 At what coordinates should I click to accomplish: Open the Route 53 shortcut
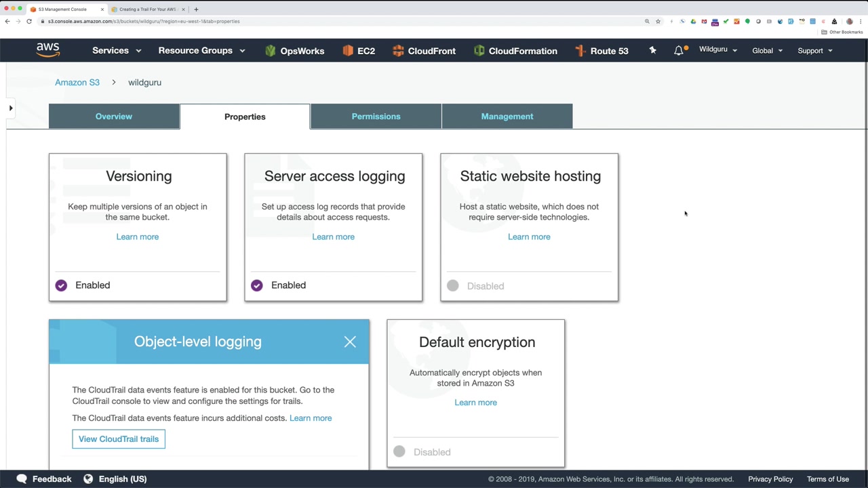601,51
